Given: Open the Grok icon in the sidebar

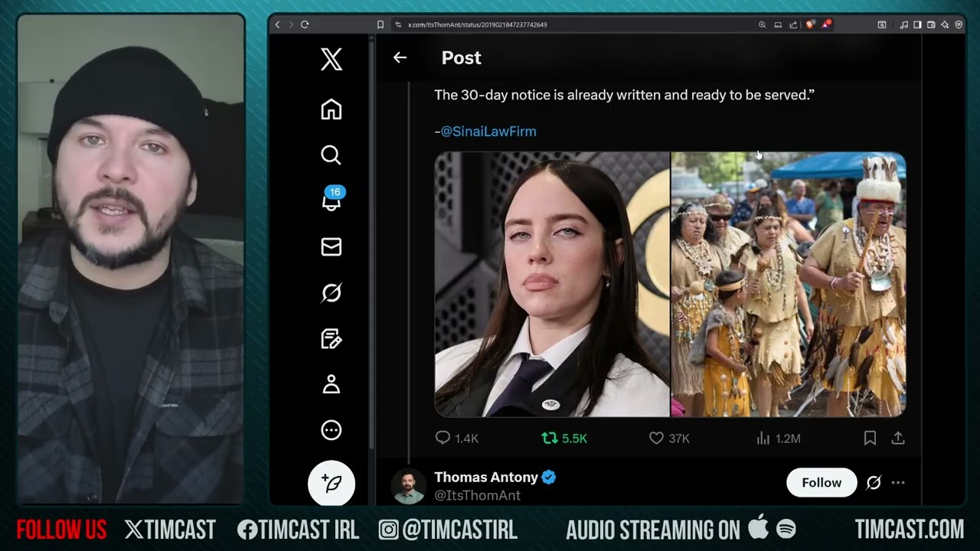Looking at the screenshot, I should [x=332, y=292].
